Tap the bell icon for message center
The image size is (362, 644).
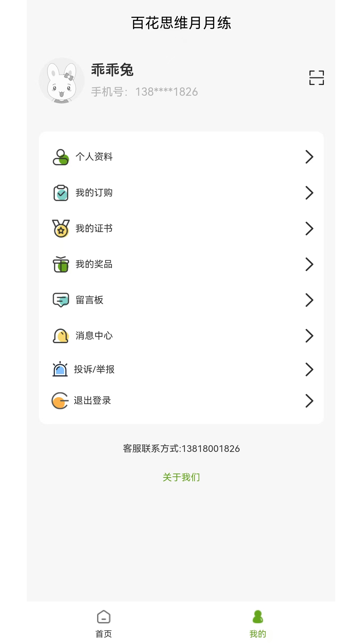(61, 336)
